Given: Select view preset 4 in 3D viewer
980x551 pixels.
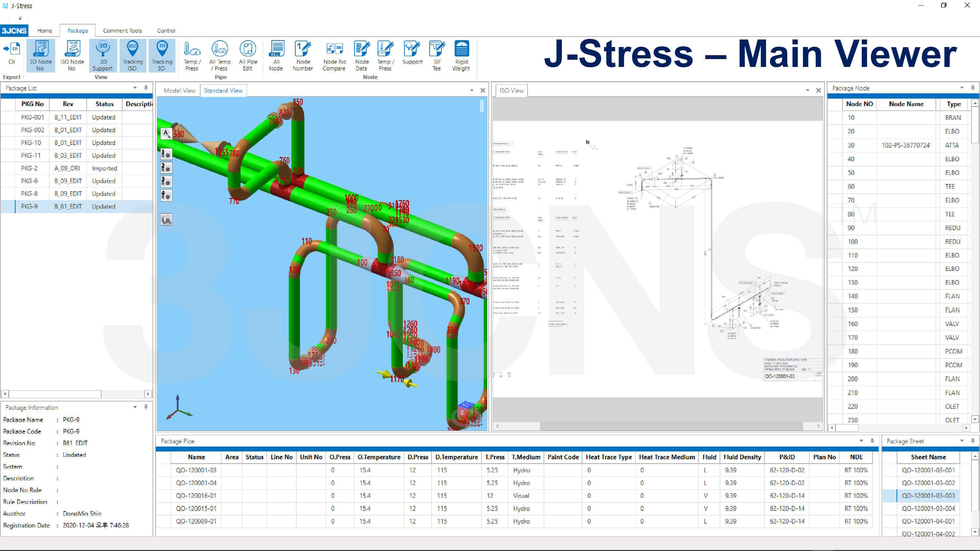Looking at the screenshot, I should pyautogui.click(x=166, y=196).
